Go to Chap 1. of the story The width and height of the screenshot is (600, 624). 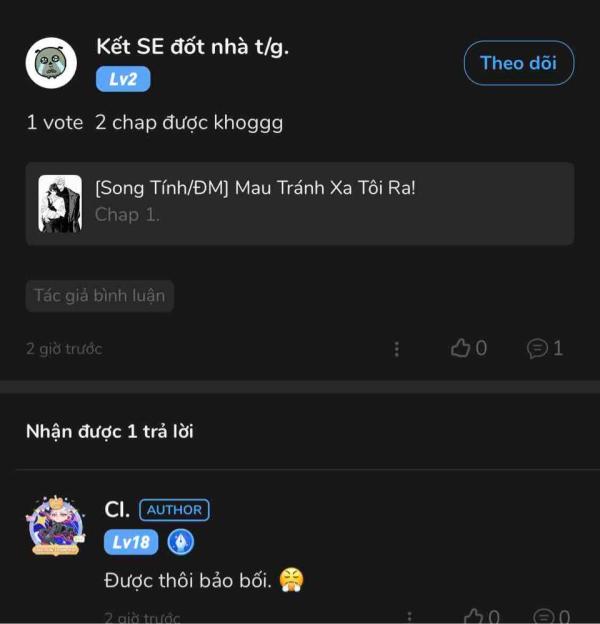(x=127, y=214)
